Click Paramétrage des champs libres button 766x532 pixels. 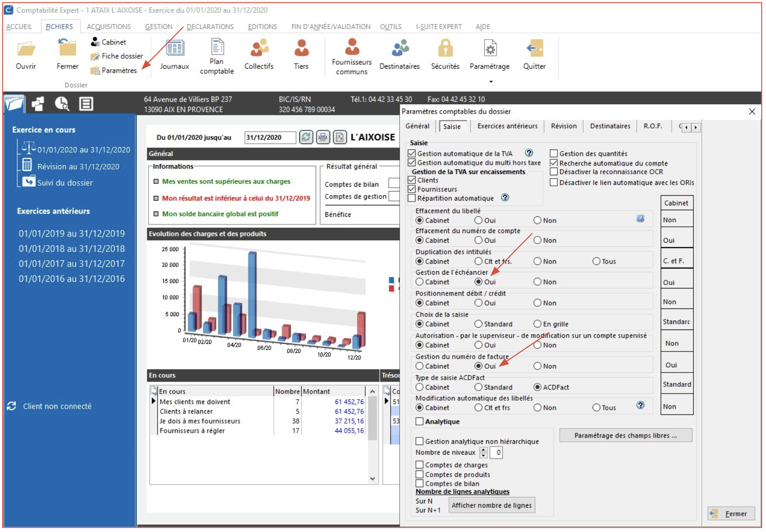pos(626,435)
